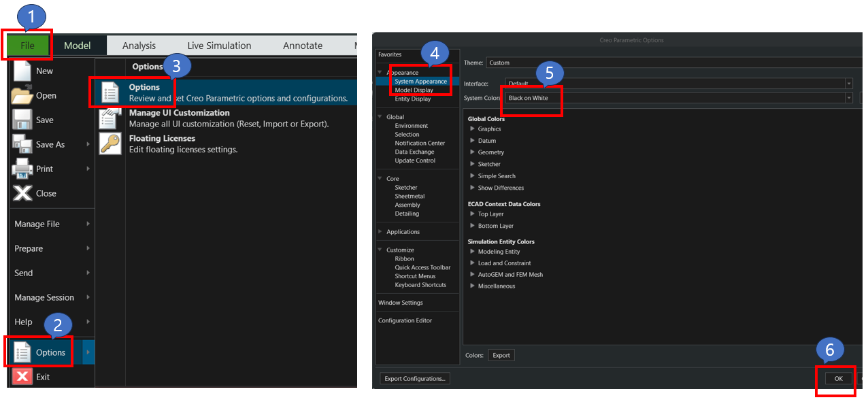Viewport: 868px width, 402px height.
Task: Select Data Exchange option
Action: point(414,152)
